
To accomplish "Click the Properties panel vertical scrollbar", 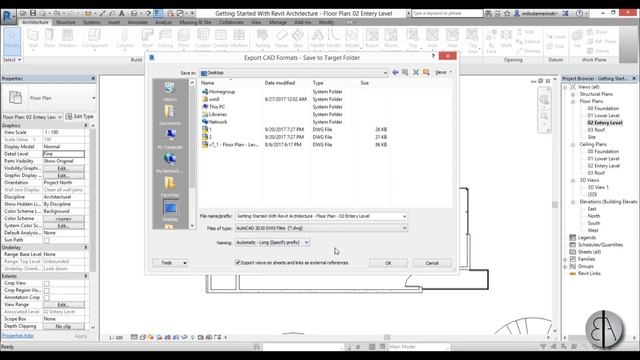I will pos(93,200).
